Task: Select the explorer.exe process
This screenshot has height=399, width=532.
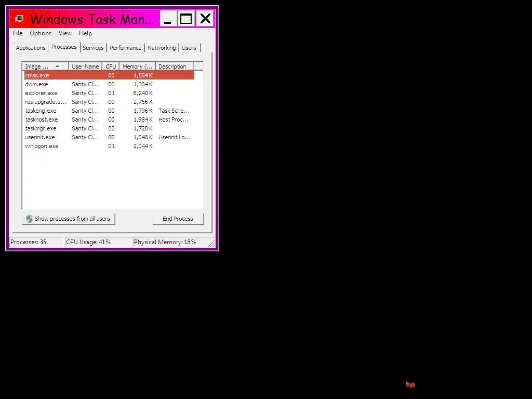Action: click(x=109, y=93)
